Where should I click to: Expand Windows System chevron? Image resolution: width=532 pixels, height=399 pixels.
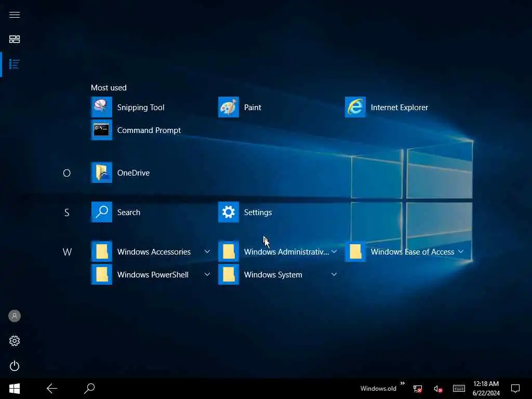(334, 274)
